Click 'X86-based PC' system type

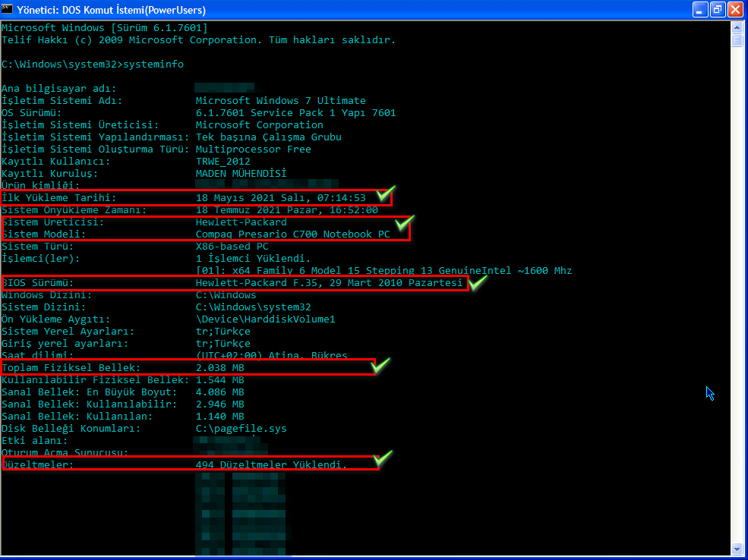click(x=232, y=247)
